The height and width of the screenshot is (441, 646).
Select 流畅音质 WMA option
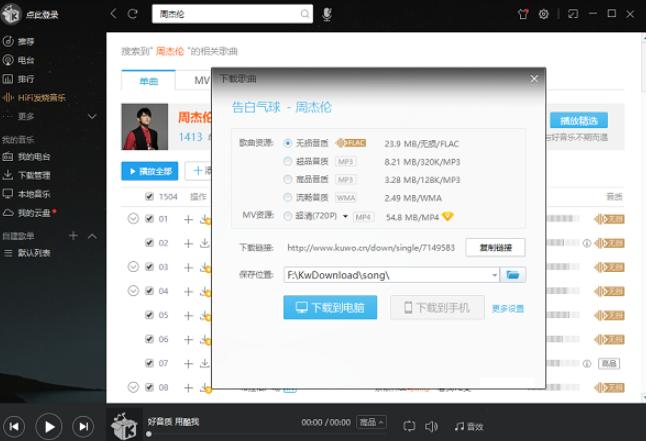[288, 197]
